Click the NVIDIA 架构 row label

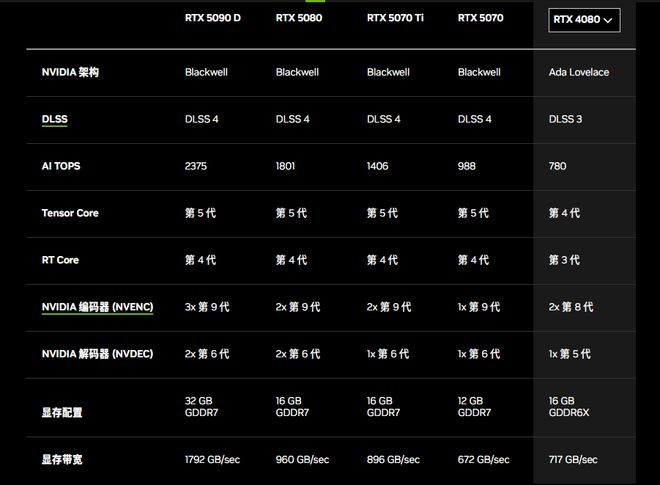tap(70, 72)
